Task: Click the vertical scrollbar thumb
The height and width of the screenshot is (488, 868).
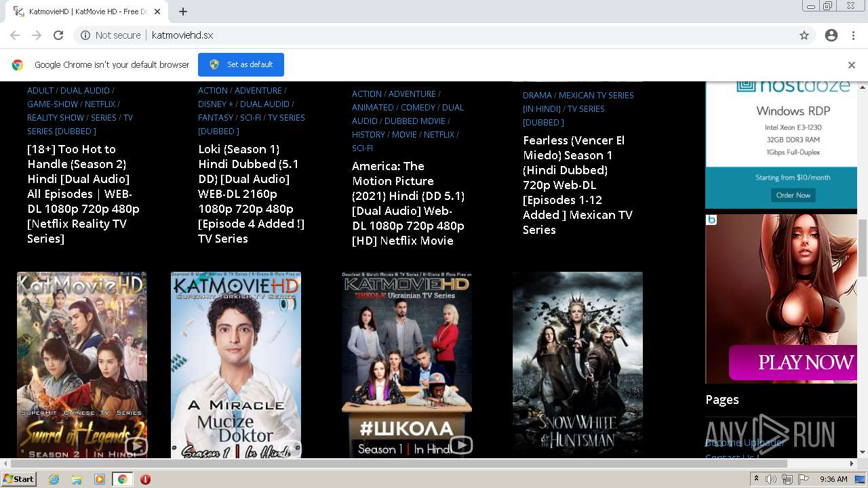Action: point(863,247)
